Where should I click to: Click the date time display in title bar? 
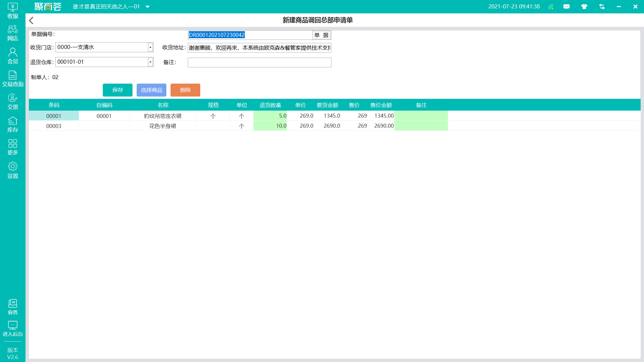(x=514, y=6)
